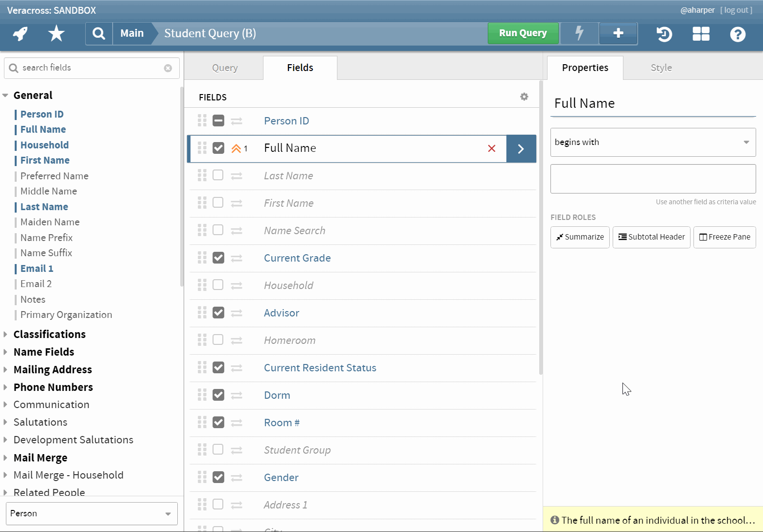This screenshot has width=763, height=532.
Task: Click the rocket launch icon
Action: [x=20, y=34]
